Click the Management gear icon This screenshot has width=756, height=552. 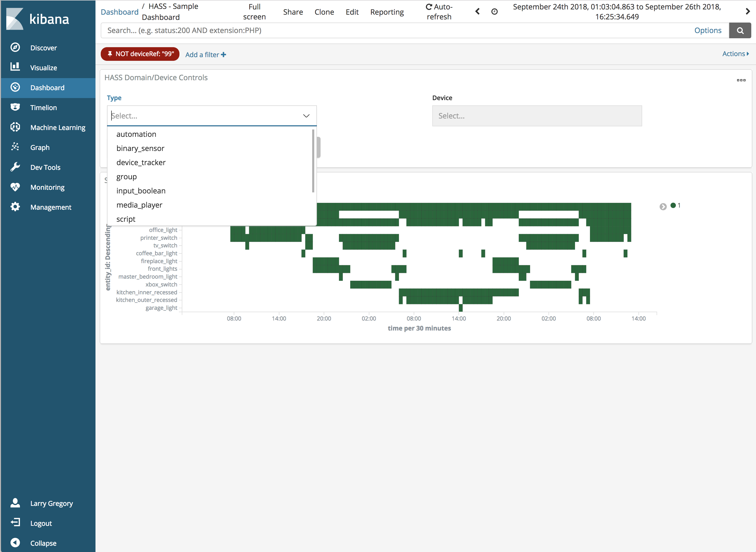click(15, 207)
